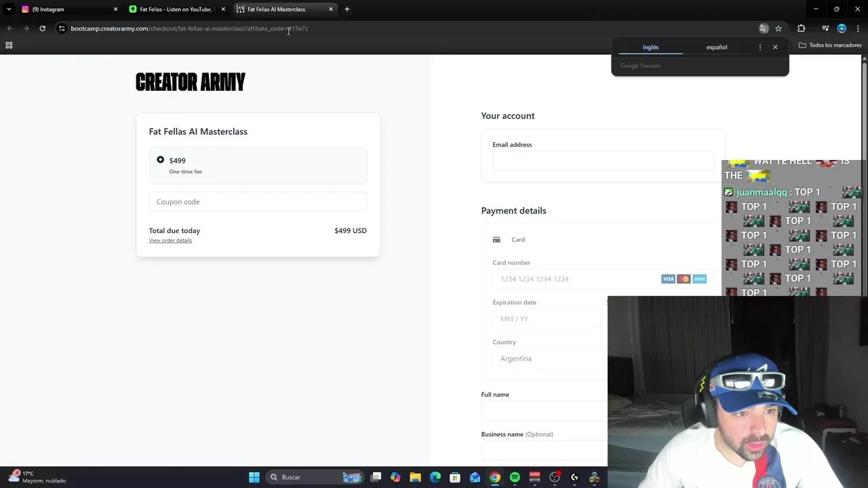Click the Coupon code field
The width and height of the screenshot is (868, 488).
point(258,201)
